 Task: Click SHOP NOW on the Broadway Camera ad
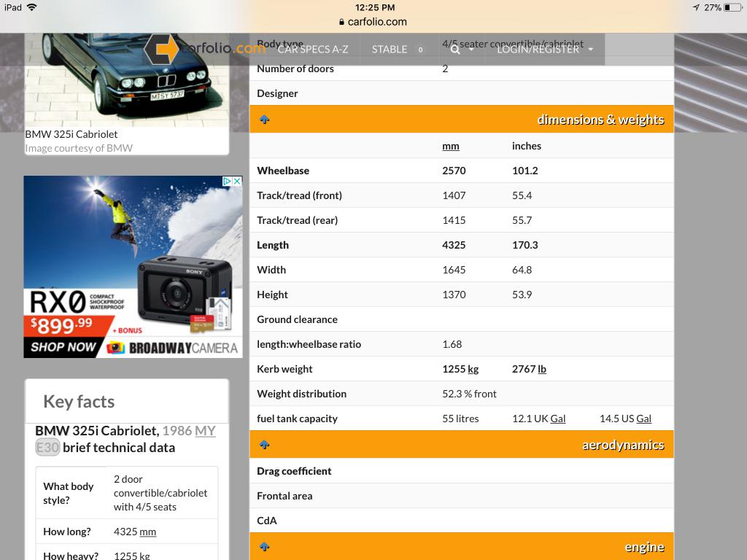(63, 347)
